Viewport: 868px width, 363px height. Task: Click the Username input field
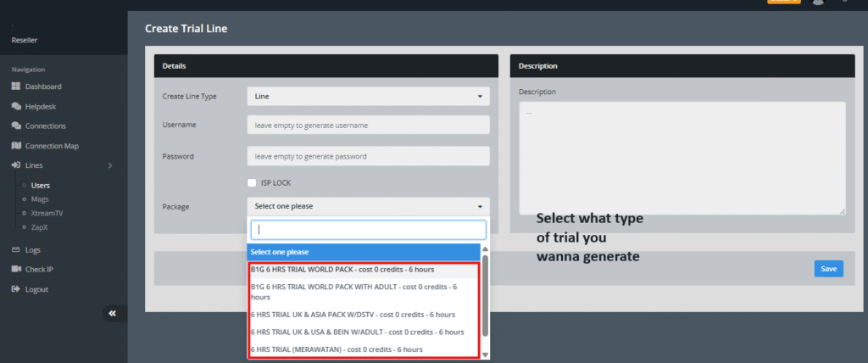368,125
